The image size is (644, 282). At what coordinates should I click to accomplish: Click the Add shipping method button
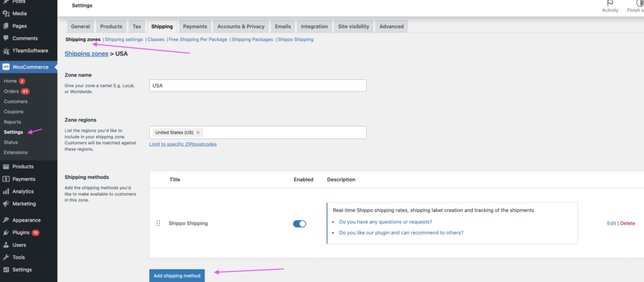click(x=177, y=276)
